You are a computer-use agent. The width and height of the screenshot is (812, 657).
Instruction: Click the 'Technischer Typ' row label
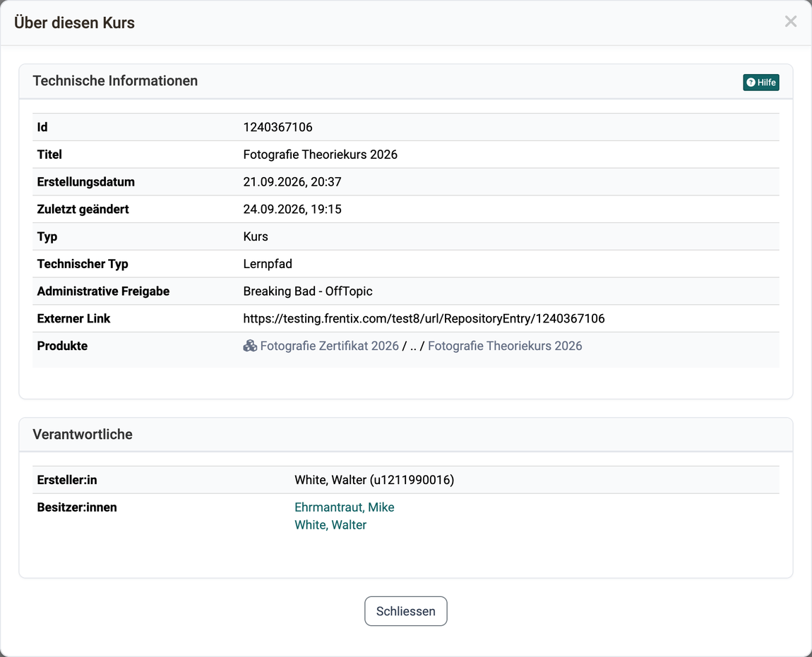pyautogui.click(x=83, y=264)
